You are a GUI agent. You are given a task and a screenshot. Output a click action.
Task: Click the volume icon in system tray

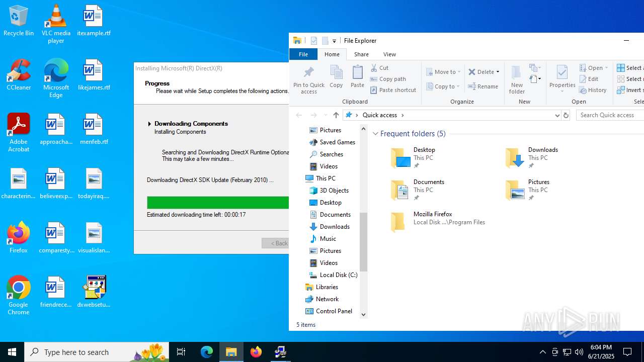pos(579,352)
